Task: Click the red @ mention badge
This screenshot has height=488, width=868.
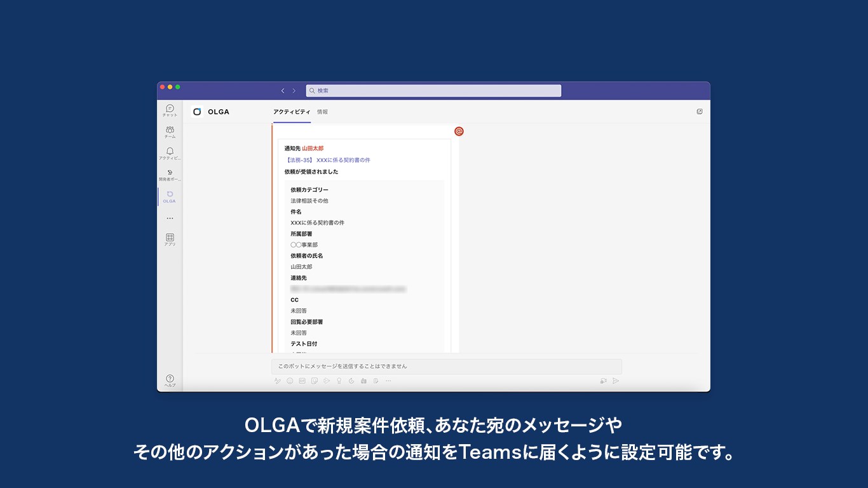Action: coord(459,132)
